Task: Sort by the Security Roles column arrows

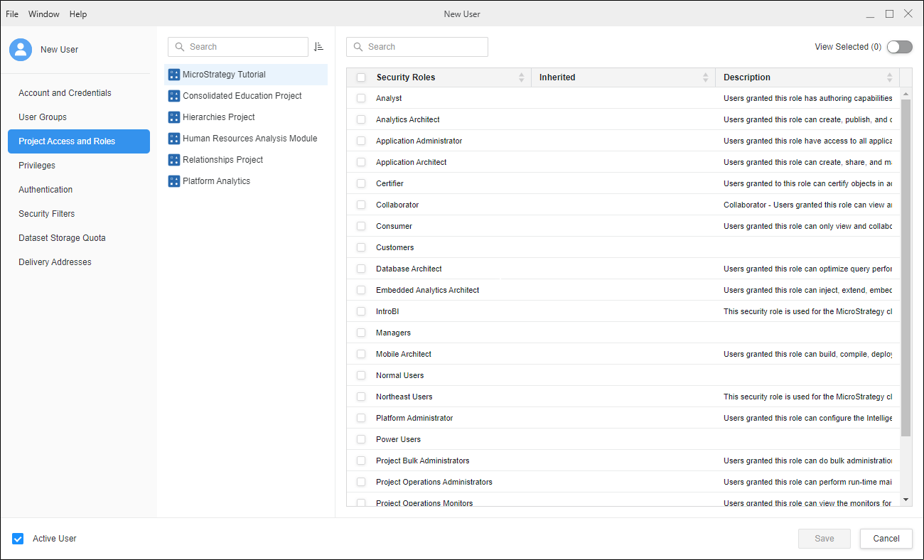Action: point(522,77)
